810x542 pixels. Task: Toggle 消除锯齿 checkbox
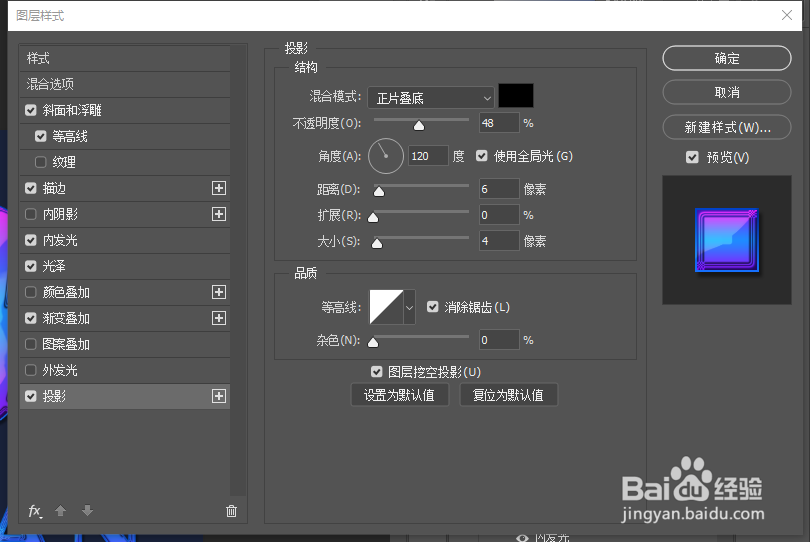(433, 307)
